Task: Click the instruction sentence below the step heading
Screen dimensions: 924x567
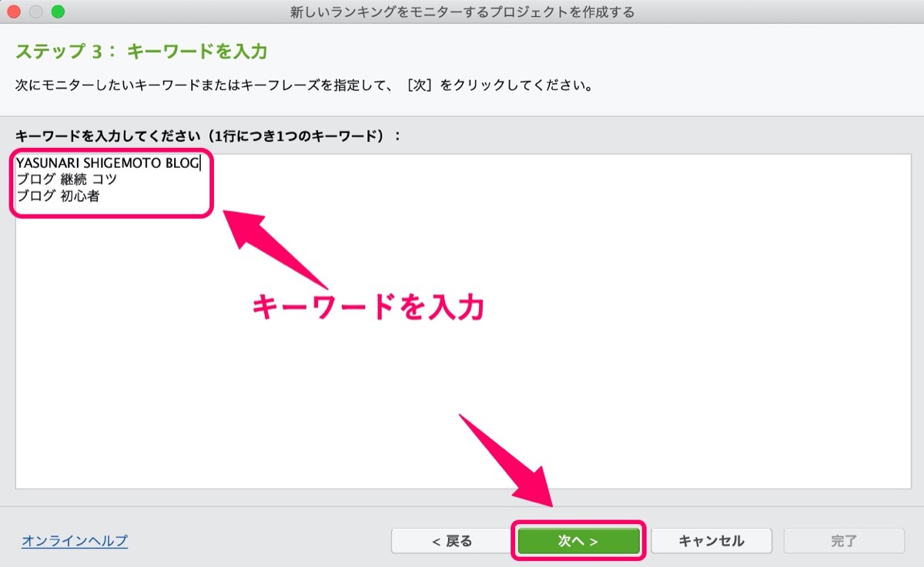Action: coord(304,84)
